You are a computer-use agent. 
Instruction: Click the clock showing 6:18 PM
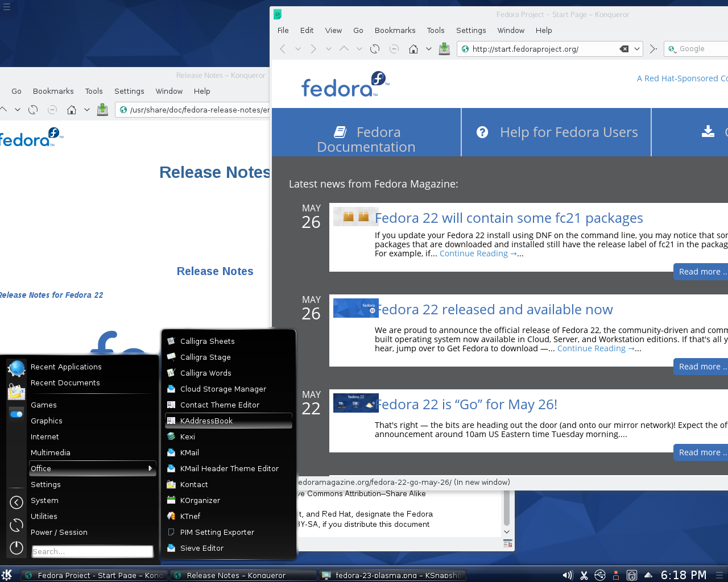684,575
